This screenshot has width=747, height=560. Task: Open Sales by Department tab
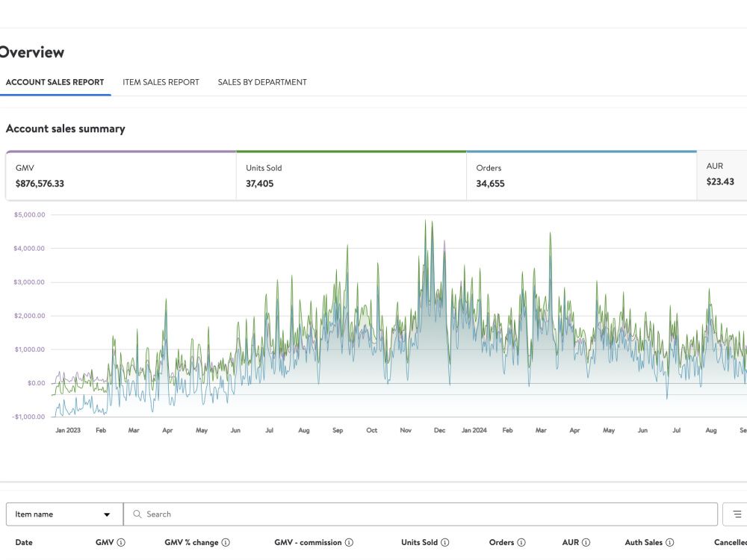pos(262,82)
